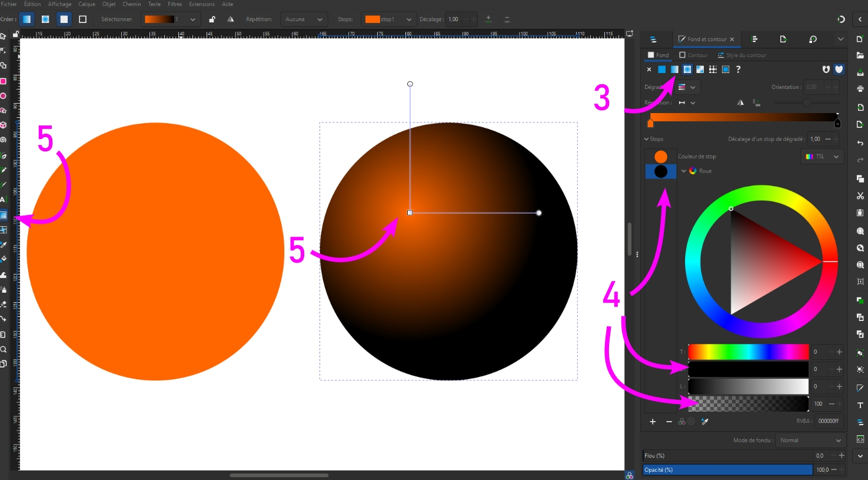
Task: Select the orange gradient stop swatch
Action: 661,157
